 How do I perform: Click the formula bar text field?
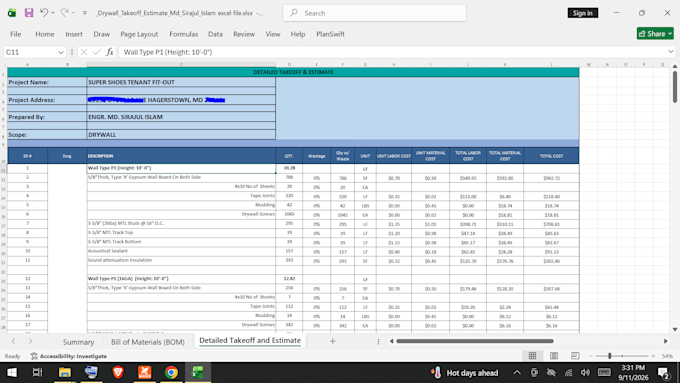(392, 52)
